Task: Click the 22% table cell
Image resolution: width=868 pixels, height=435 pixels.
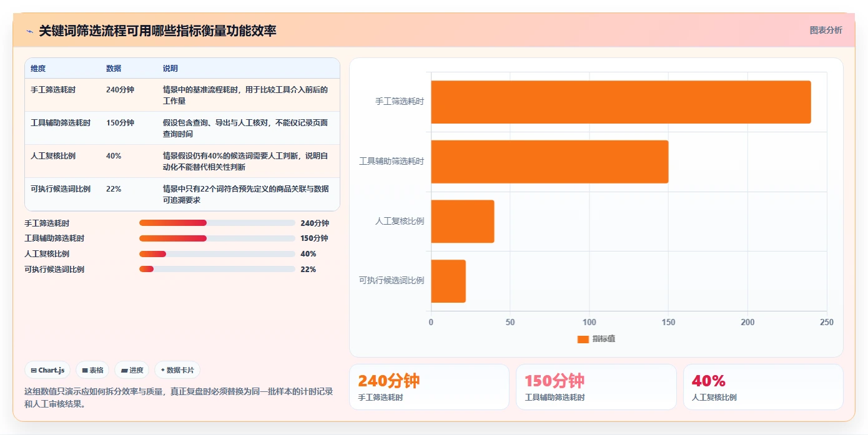Action: click(x=114, y=189)
